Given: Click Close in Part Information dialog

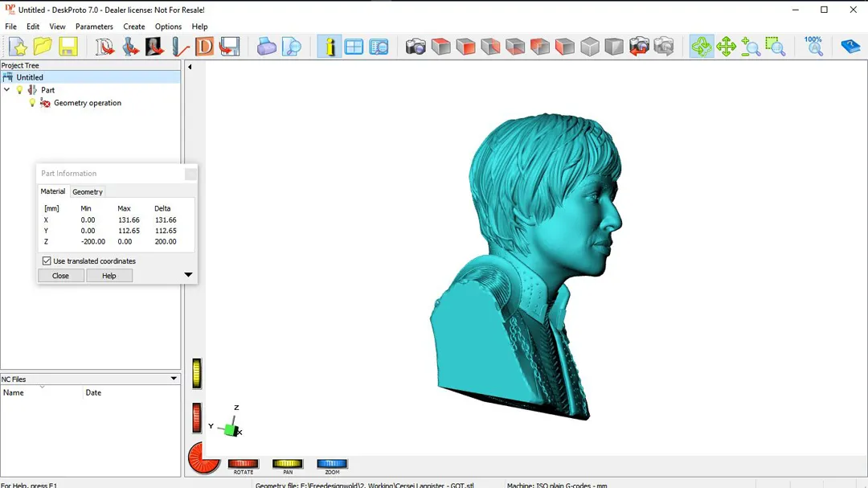Looking at the screenshot, I should [61, 276].
